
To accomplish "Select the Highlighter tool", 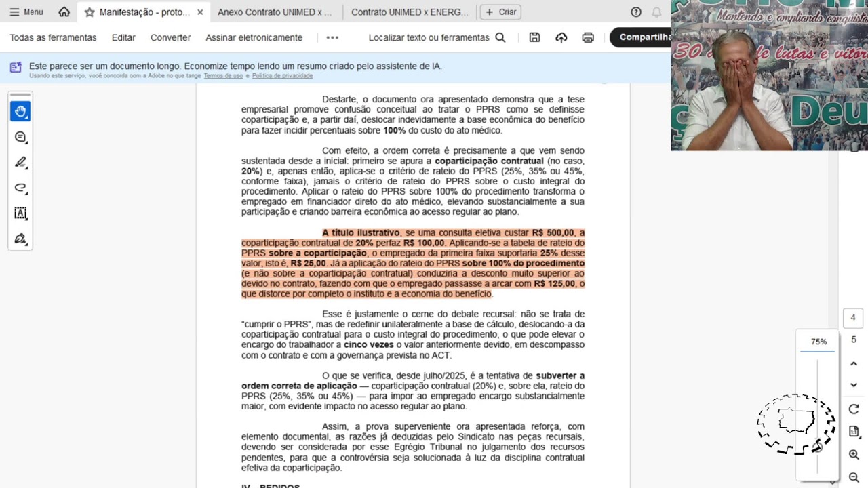I will pyautogui.click(x=20, y=163).
